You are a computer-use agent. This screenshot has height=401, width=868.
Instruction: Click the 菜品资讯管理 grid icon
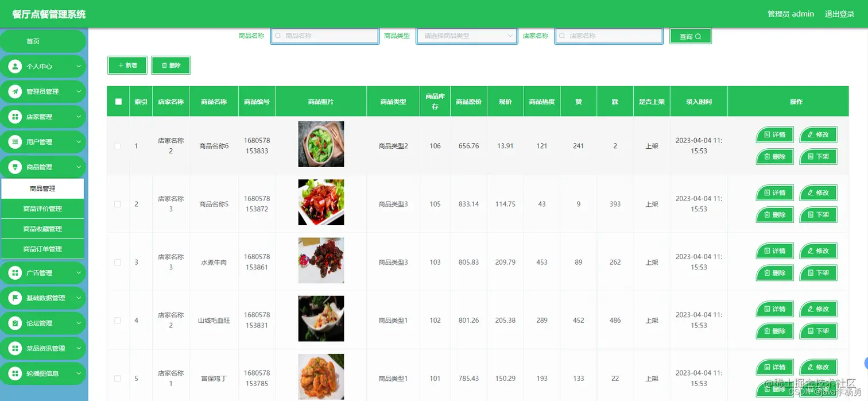click(15, 348)
